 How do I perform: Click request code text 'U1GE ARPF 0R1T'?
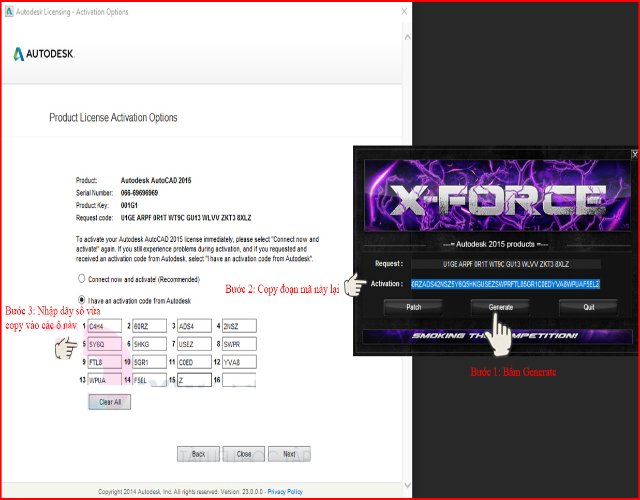(142, 218)
